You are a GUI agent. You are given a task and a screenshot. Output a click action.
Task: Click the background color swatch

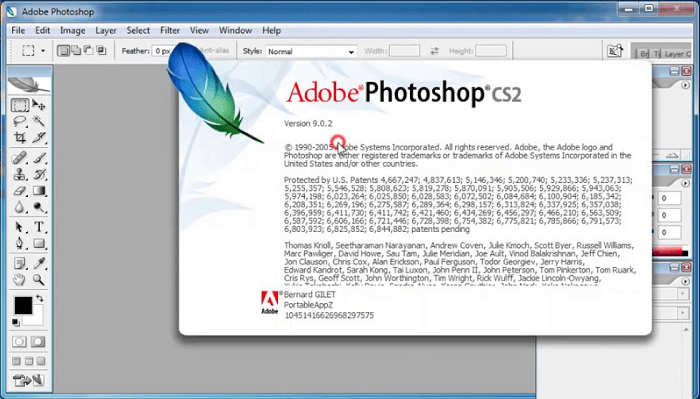pos(37,317)
